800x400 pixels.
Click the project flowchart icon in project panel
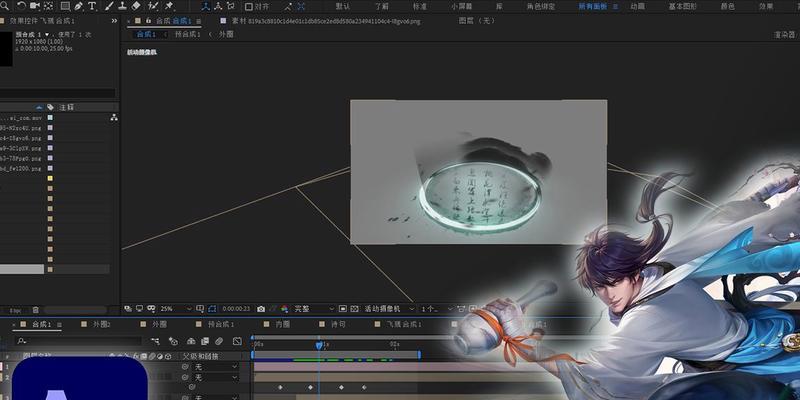(114, 117)
